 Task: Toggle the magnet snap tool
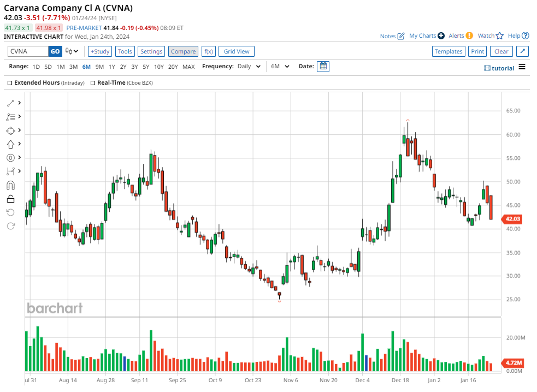pyautogui.click(x=10, y=185)
